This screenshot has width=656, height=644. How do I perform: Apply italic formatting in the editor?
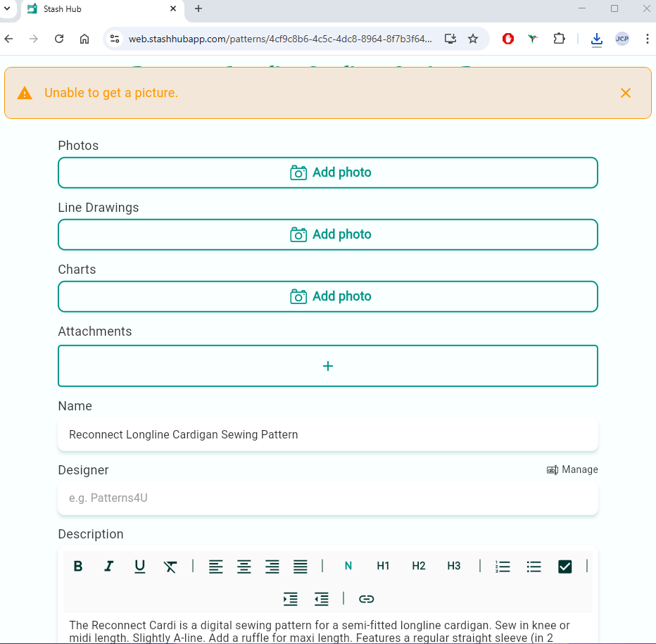tap(109, 566)
